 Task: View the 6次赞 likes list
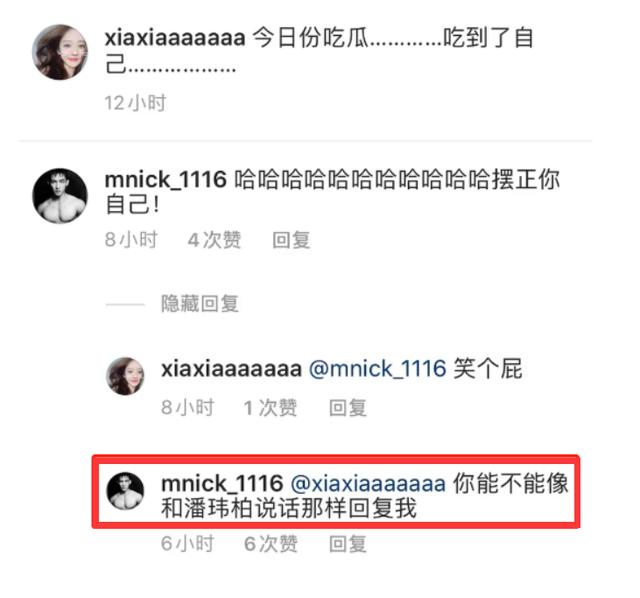point(271,544)
